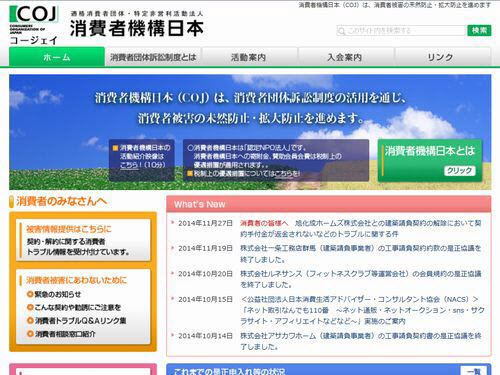
Task: Click orange bullet beside 消費者相談窓口紹介
Action: pos(30,334)
